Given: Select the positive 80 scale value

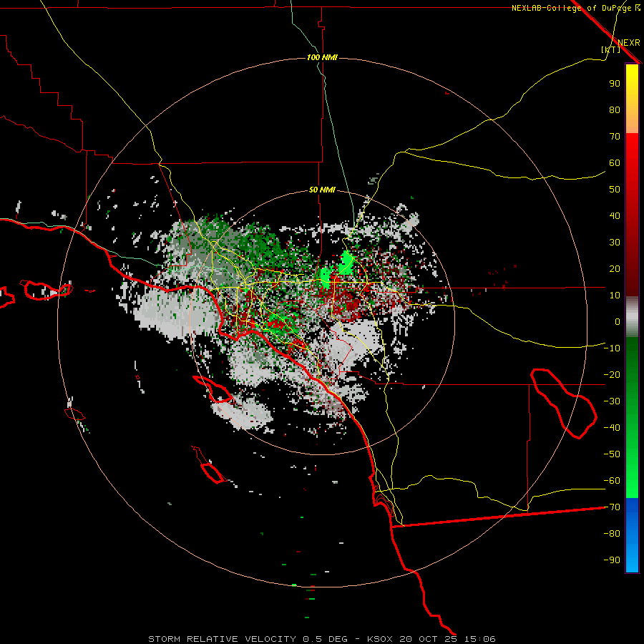Looking at the screenshot, I should pyautogui.click(x=615, y=110).
